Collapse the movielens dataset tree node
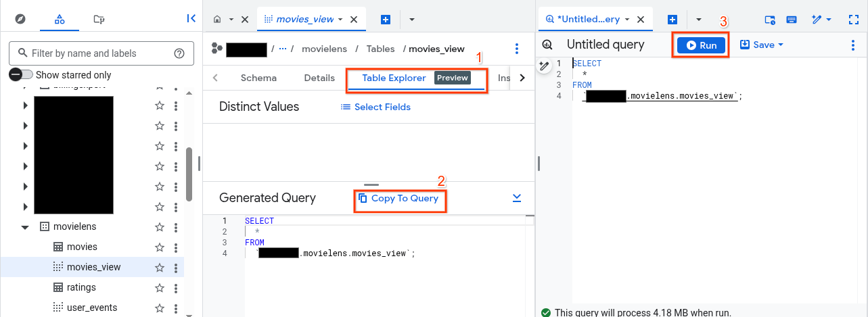Viewport: 868px width, 317px height. tap(25, 227)
